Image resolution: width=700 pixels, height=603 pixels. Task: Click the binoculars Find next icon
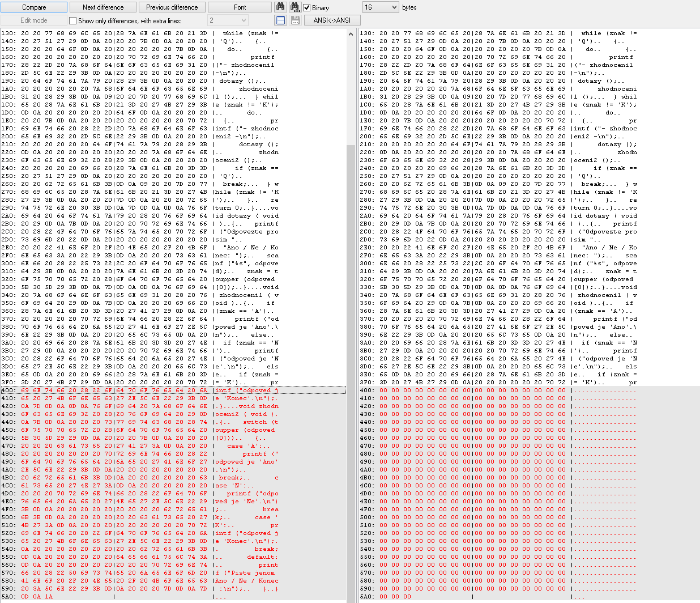click(x=294, y=7)
